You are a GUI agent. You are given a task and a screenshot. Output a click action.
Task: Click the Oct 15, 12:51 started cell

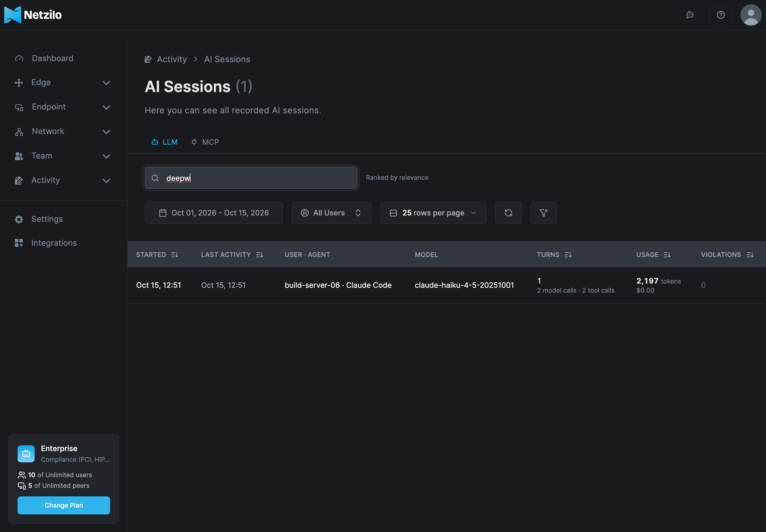coord(158,285)
